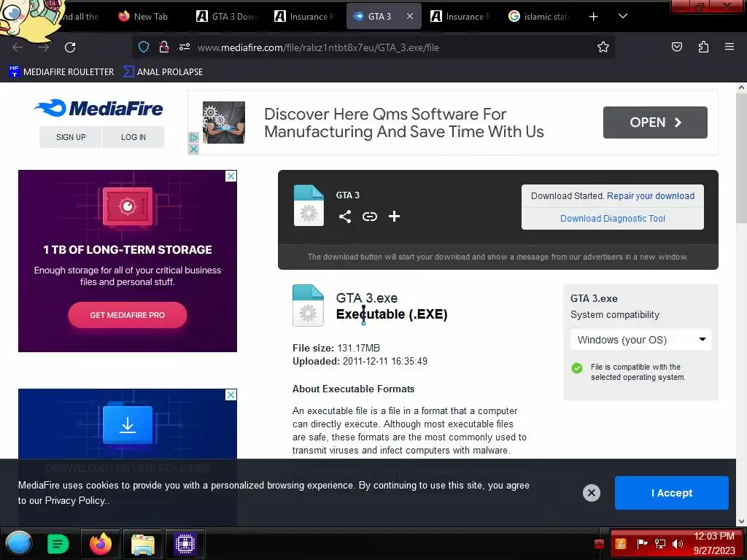Reload the page with the refresh icon
The width and height of the screenshot is (747, 560).
(70, 47)
